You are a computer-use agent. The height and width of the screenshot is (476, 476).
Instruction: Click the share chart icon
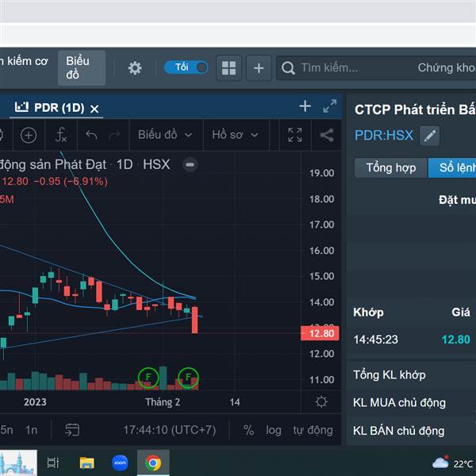coord(327,135)
